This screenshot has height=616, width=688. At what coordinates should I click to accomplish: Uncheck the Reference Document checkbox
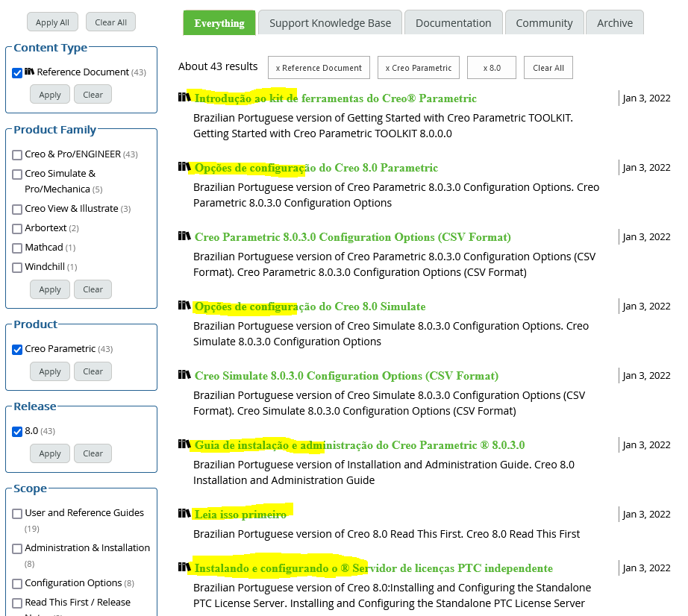click(17, 73)
